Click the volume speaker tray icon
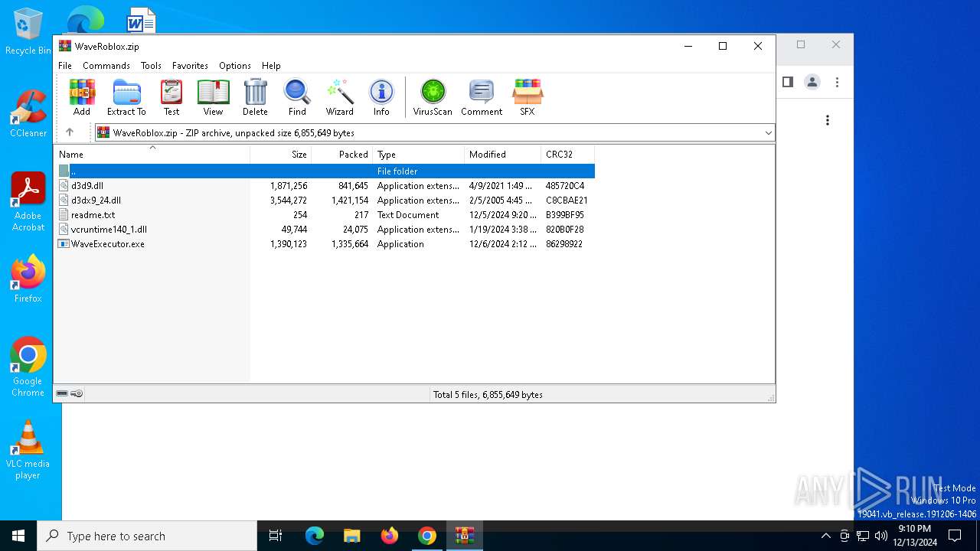The image size is (980, 551). click(x=881, y=536)
